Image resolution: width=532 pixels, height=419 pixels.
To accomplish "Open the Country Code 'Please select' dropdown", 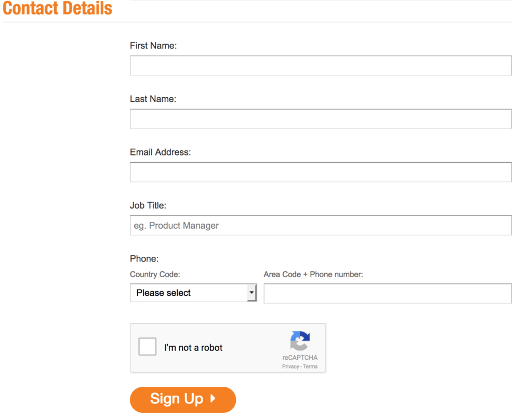I will click(189, 293).
